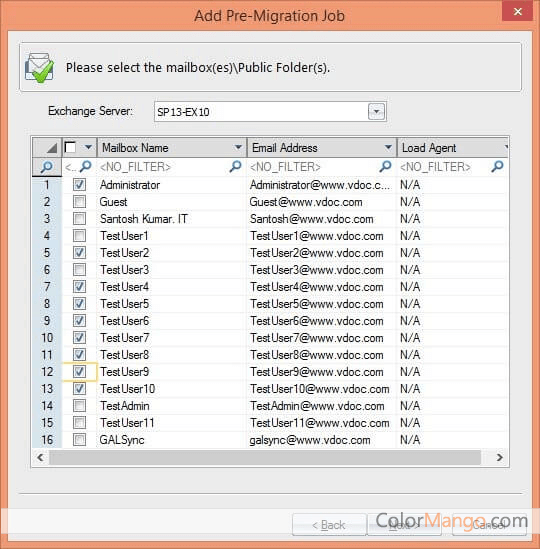This screenshot has width=540, height=549.
Task: Open the Mailbox Name column filter dropdown
Action: tap(238, 147)
